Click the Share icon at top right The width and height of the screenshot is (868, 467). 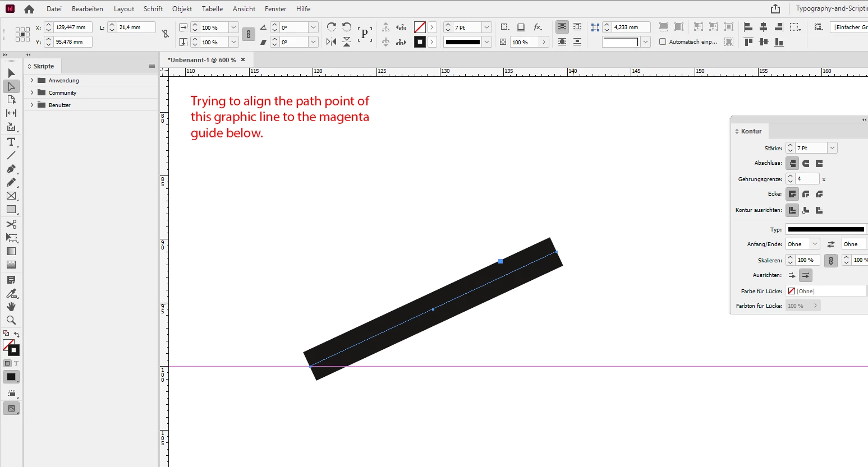(775, 9)
